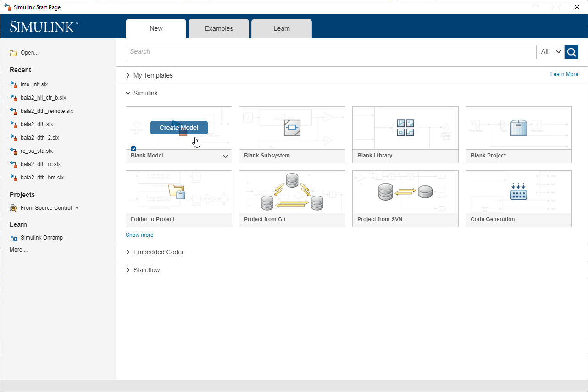This screenshot has width=588, height=392.
Task: Click the rc_sa_sta.slx file icon
Action: click(13, 151)
